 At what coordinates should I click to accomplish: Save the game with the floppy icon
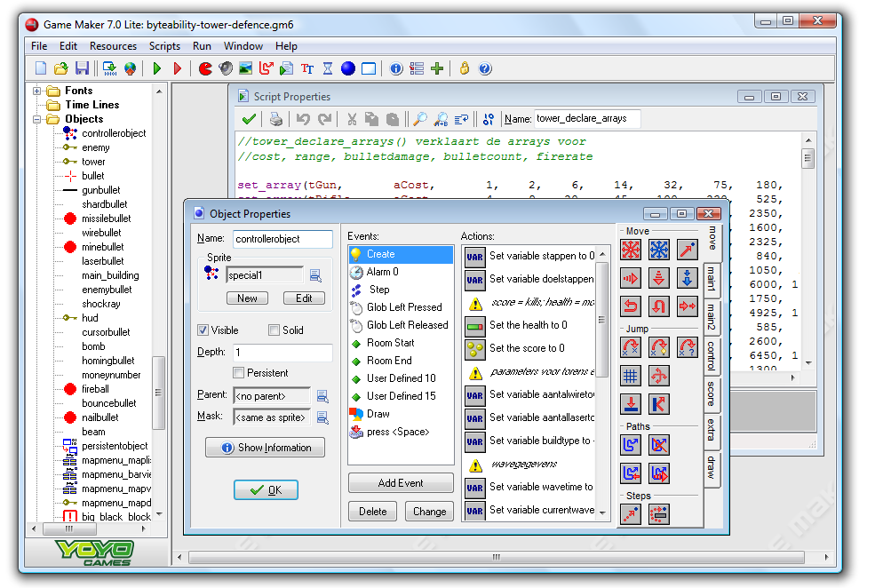click(82, 68)
